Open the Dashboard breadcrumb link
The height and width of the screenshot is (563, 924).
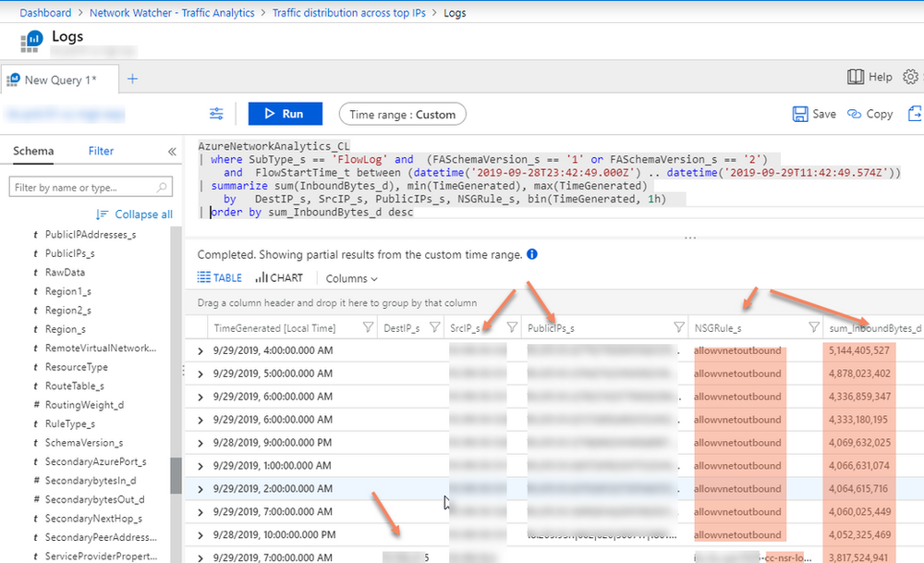pyautogui.click(x=45, y=12)
